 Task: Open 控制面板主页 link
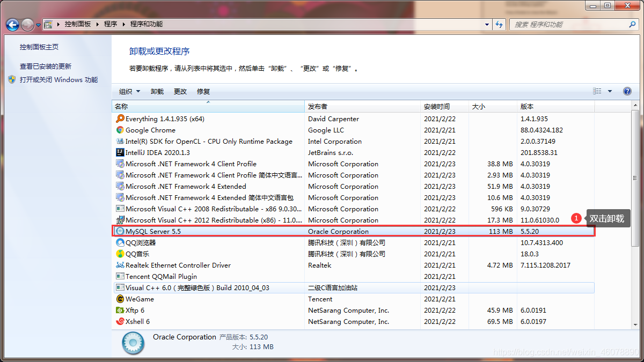click(x=39, y=47)
